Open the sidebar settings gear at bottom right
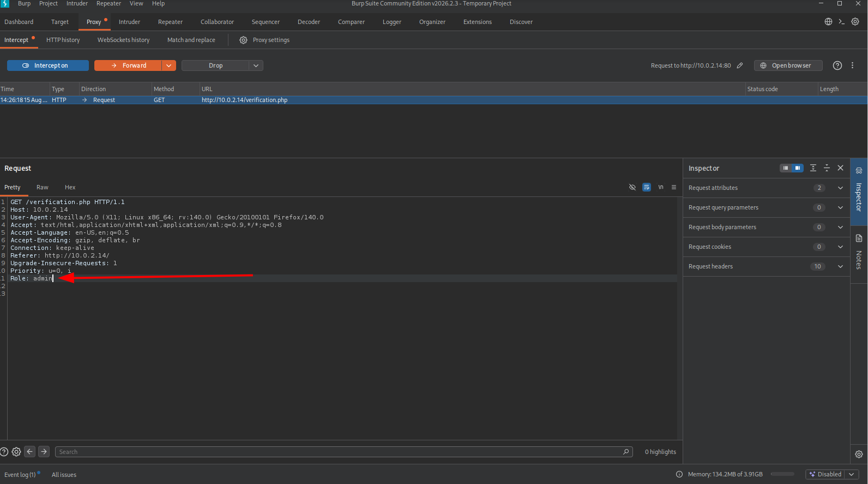The width and height of the screenshot is (868, 484). [x=859, y=455]
